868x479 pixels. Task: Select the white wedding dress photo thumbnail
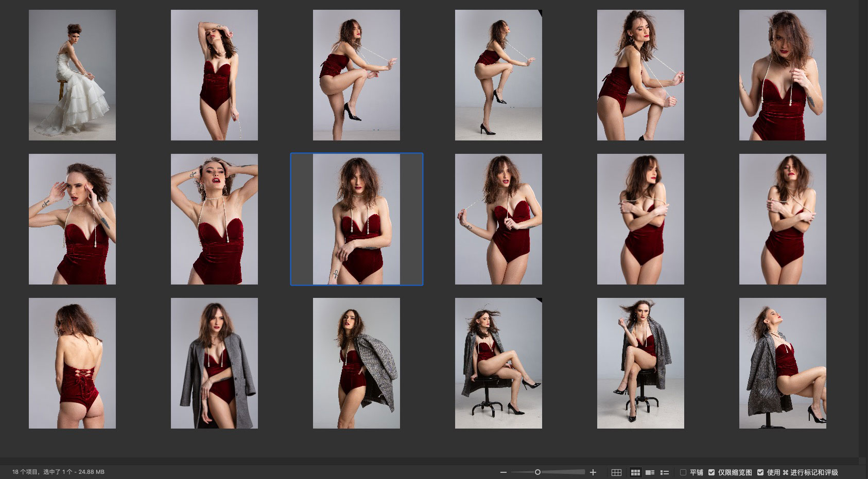pos(72,75)
